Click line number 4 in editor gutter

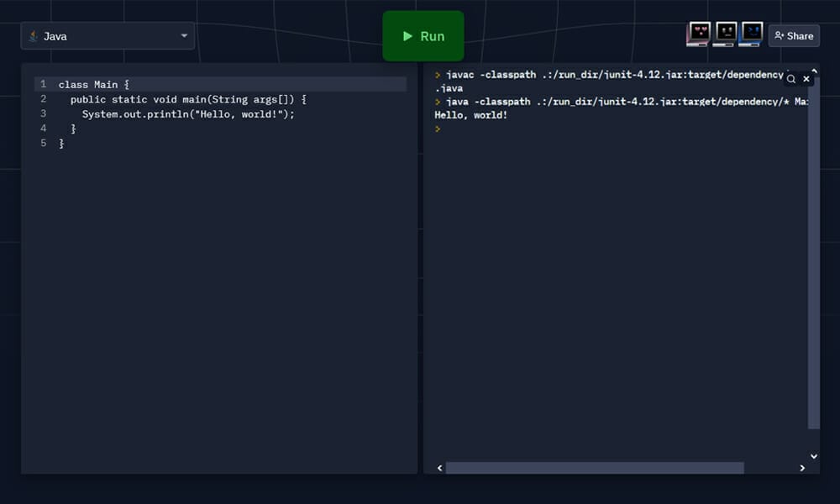tap(44, 128)
